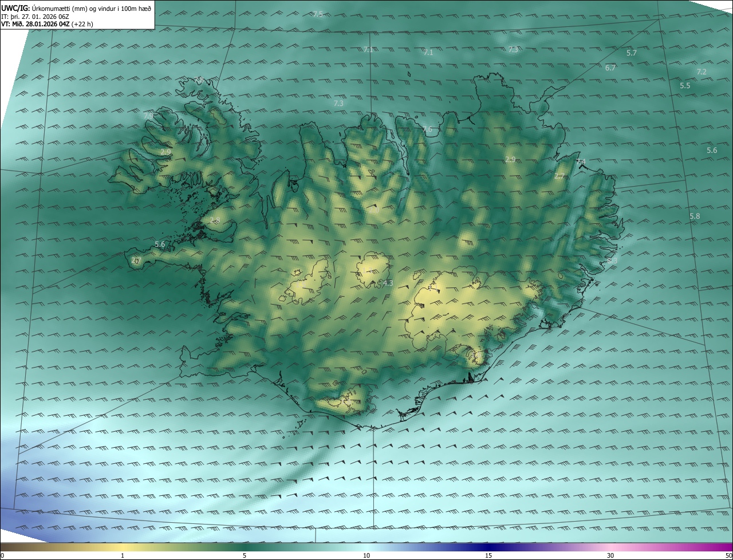Click the 15 tick label on the color scale
733x560 pixels.
pos(488,555)
